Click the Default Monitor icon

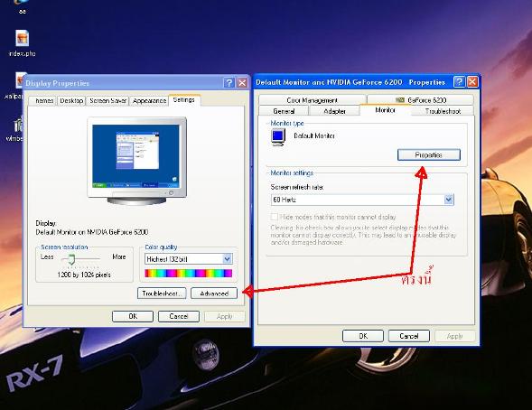coord(278,137)
